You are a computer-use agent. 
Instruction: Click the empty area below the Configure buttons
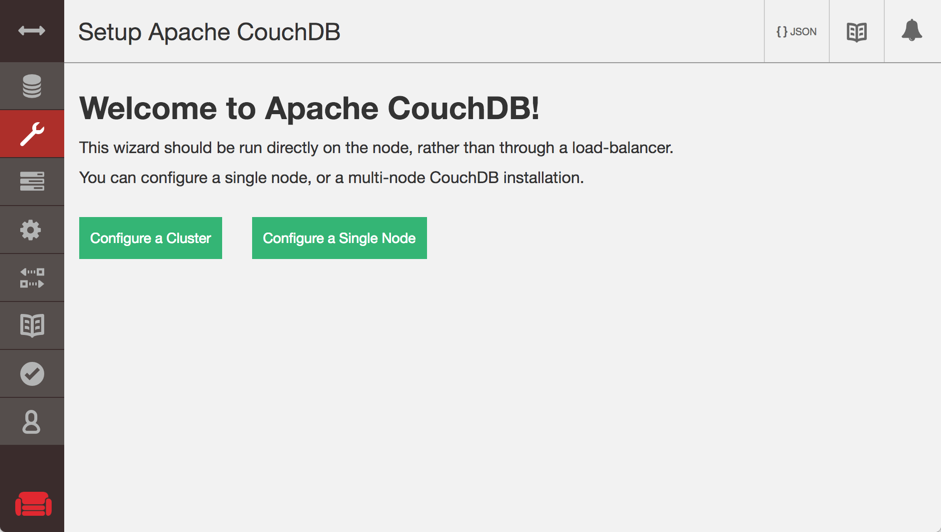click(500, 400)
